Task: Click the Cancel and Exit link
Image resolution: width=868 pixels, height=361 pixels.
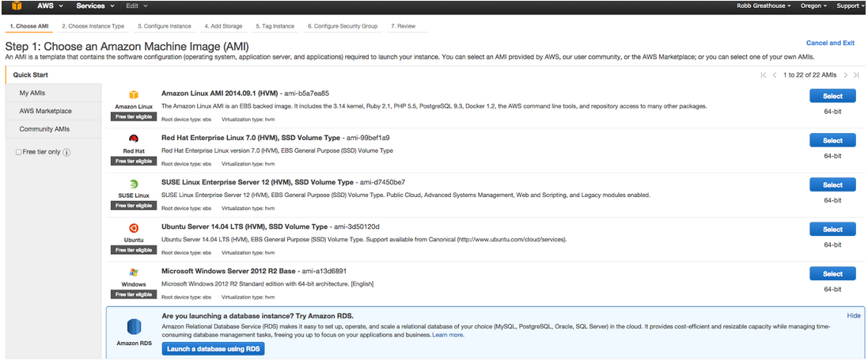Action: pos(830,43)
